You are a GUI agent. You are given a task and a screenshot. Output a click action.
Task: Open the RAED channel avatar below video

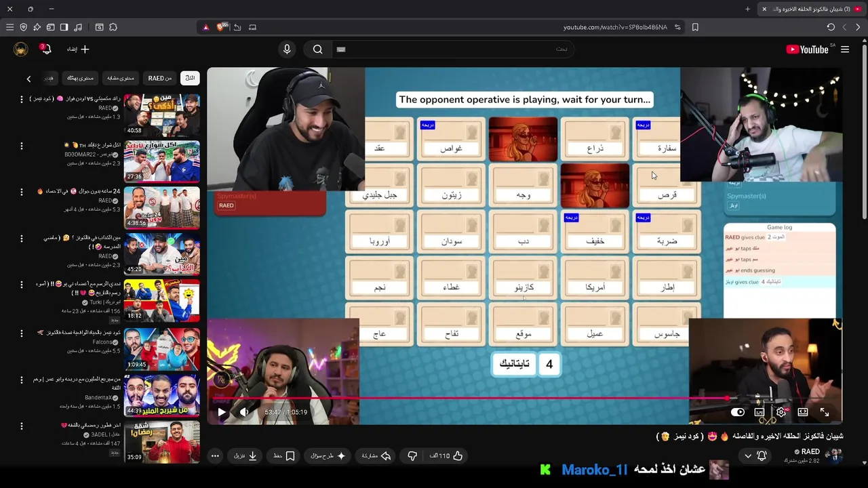[833, 455]
